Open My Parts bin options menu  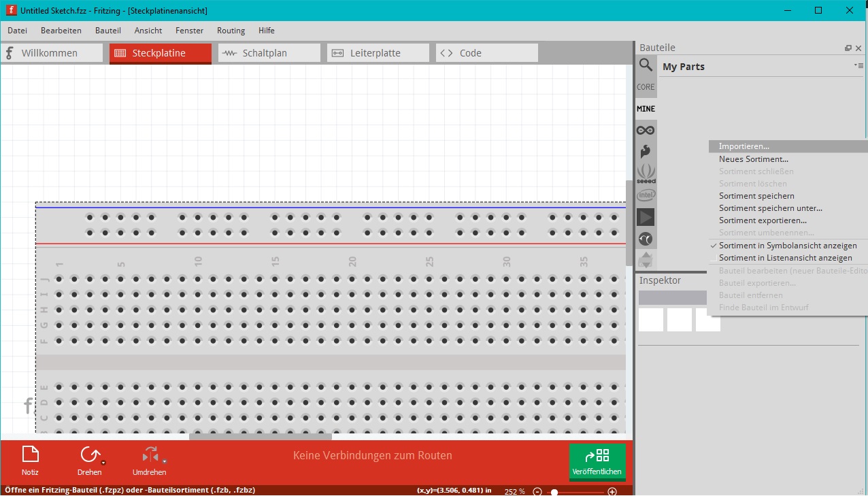858,65
